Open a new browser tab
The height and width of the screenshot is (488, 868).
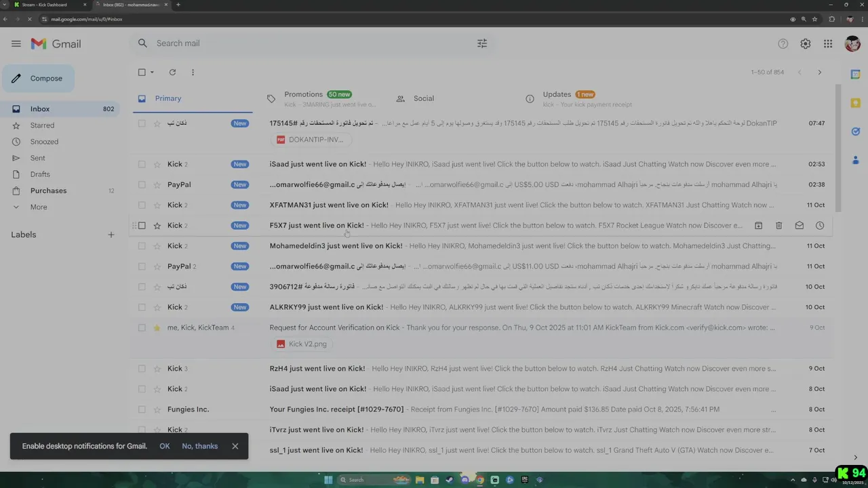click(178, 5)
